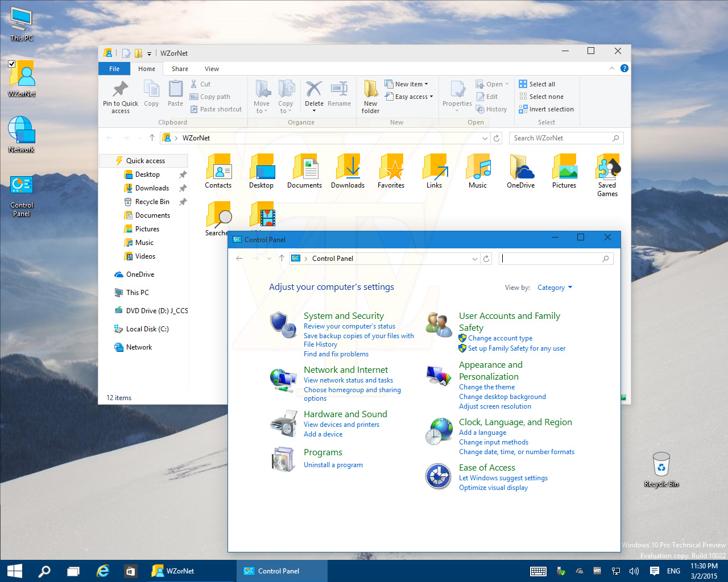Click the Hardware and Sound printer icon
Image resolution: width=728 pixels, height=582 pixels.
click(x=283, y=423)
